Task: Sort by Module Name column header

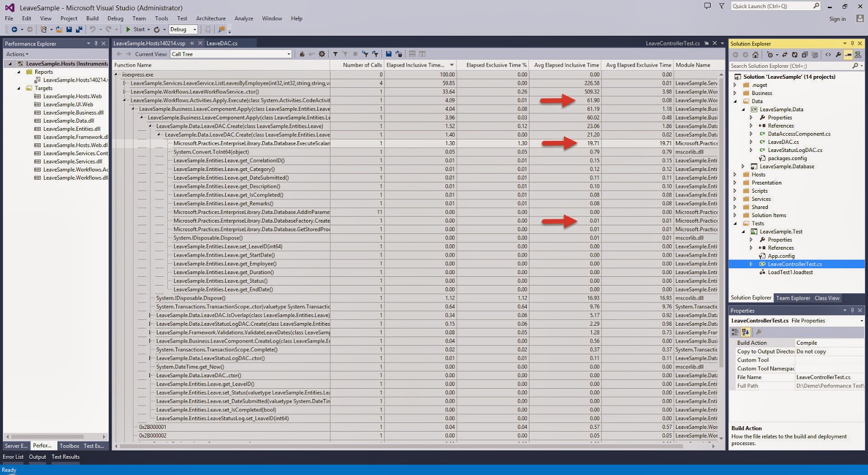Action: [x=696, y=65]
